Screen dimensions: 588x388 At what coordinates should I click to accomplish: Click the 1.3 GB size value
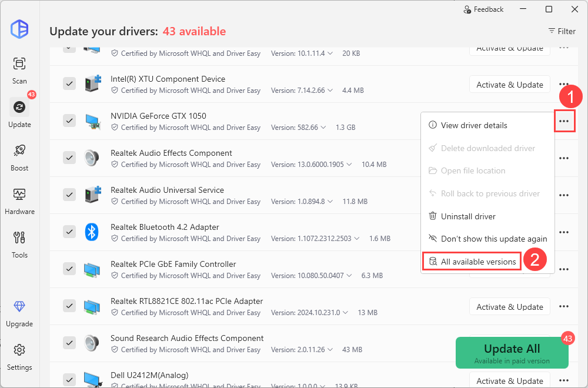(345, 128)
